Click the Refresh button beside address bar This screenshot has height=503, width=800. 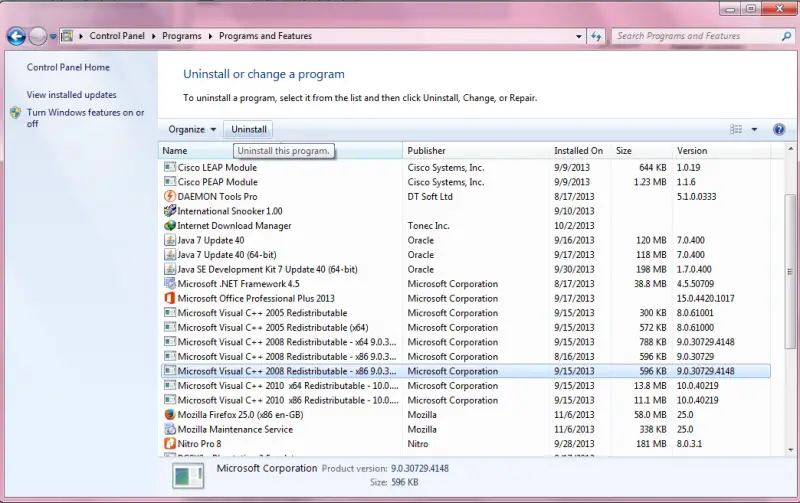tap(596, 36)
